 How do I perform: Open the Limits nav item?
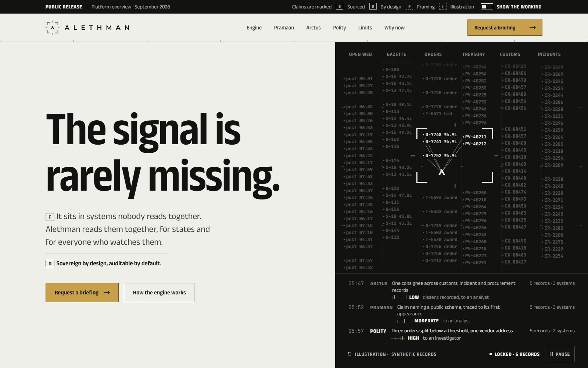365,28
